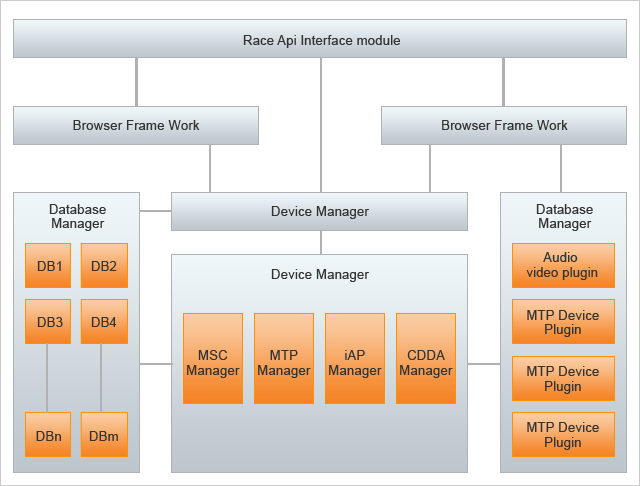This screenshot has height=486, width=640.
Task: Select the left Browser Frame Work block
Action: coord(135,126)
